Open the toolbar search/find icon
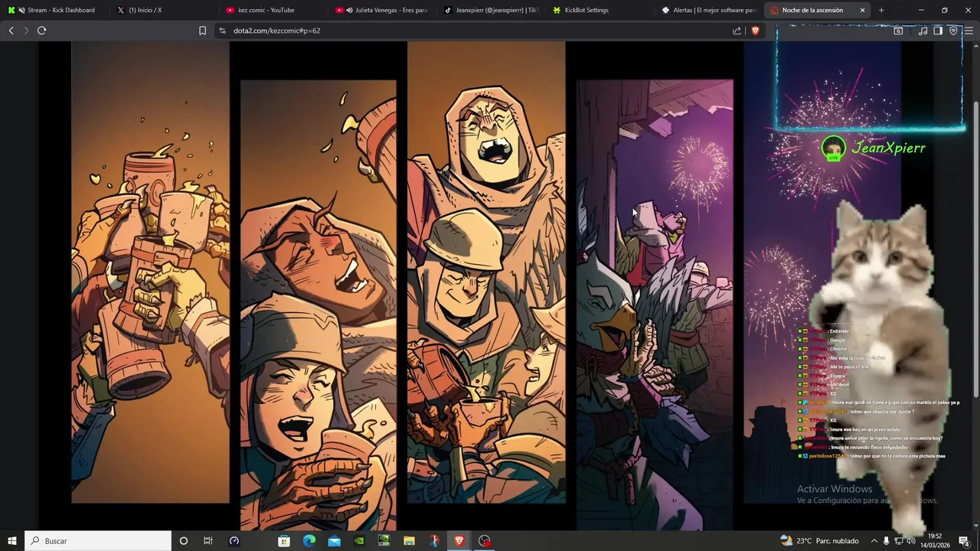 [899, 31]
